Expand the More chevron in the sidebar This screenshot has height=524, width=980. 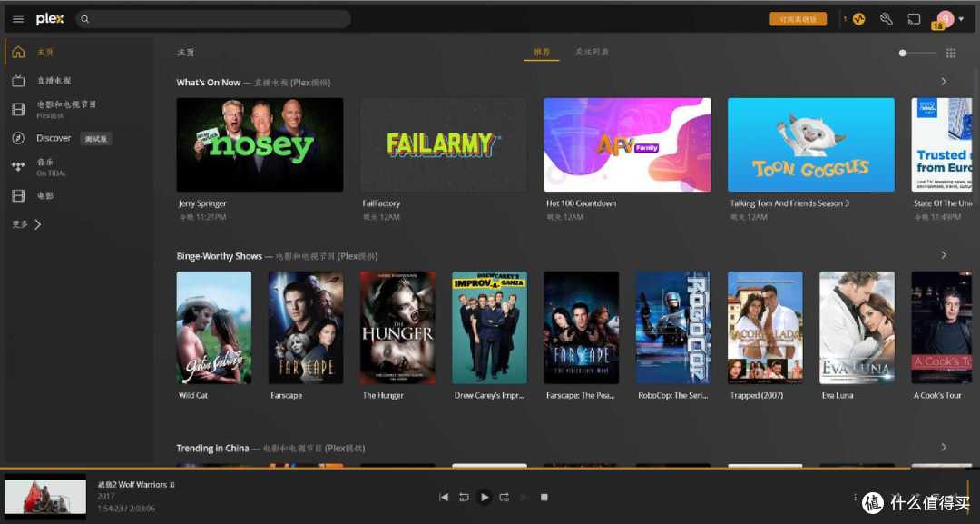point(37,224)
